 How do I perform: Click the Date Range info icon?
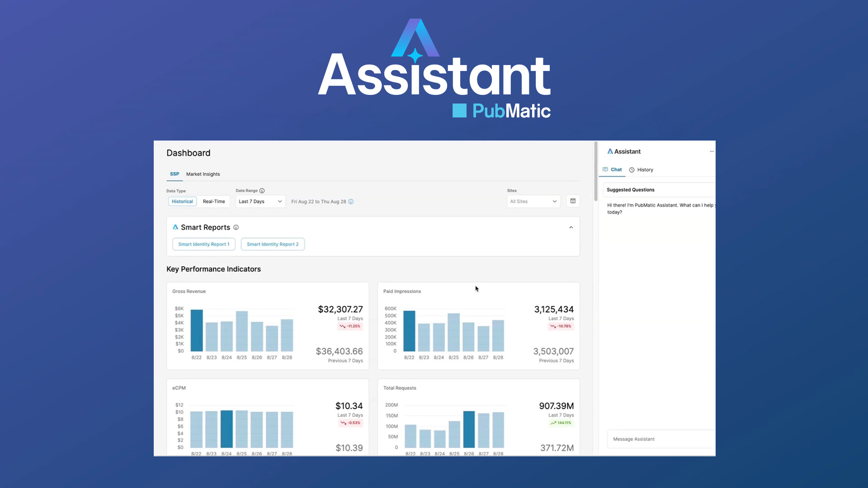(263, 191)
